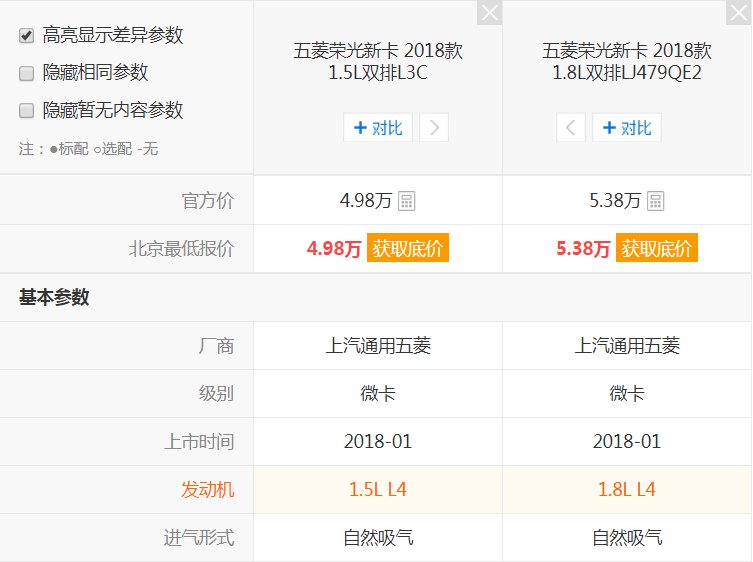This screenshot has height=562, width=753.
Task: Click the official price text 4.98万
Action: [x=366, y=201]
